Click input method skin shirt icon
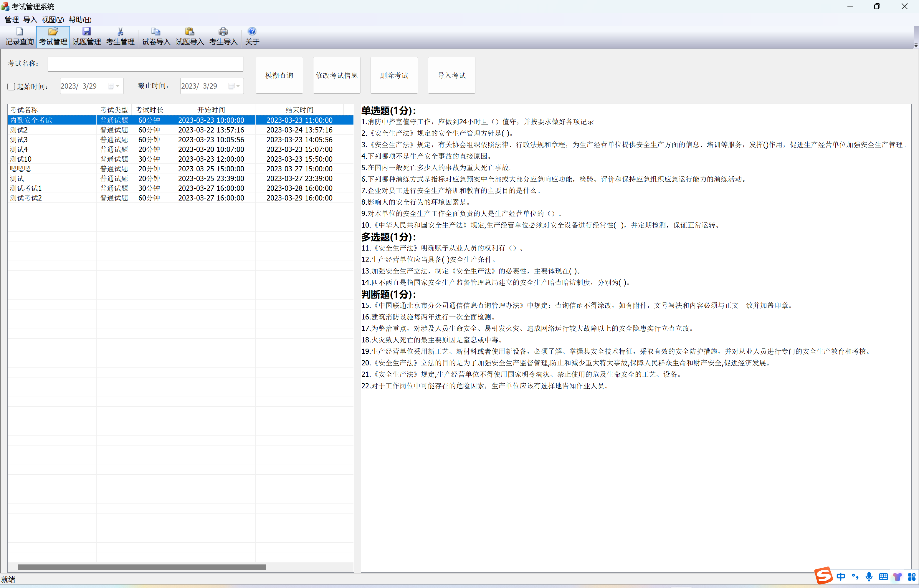The image size is (919, 588). pyautogui.click(x=897, y=577)
